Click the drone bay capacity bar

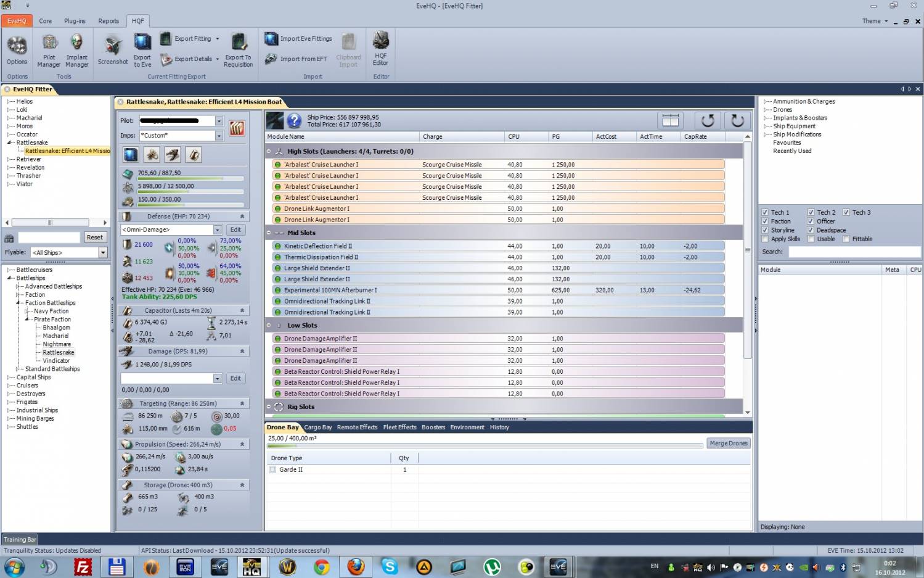tap(484, 445)
